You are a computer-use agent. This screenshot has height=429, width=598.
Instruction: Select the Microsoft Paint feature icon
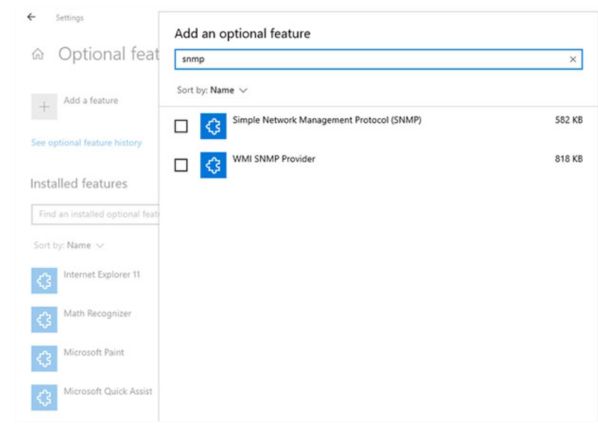[44, 358]
